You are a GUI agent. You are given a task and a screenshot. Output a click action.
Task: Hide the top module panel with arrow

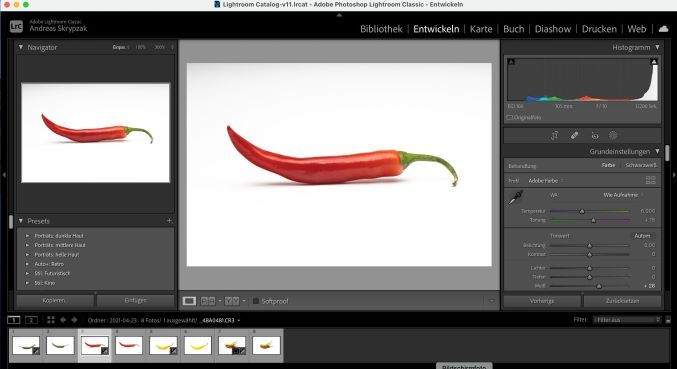339,15
